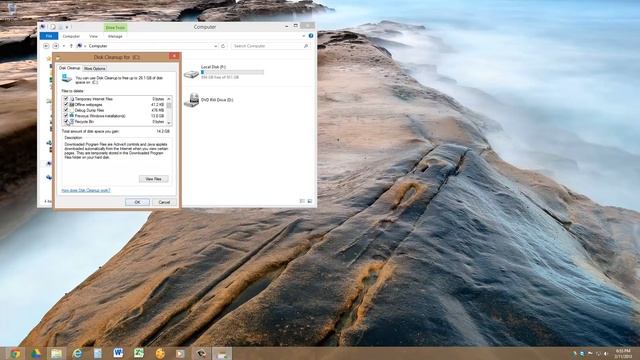This screenshot has width=640, height=360.
Task: Click the Properties quick access icon
Action: (x=53, y=27)
